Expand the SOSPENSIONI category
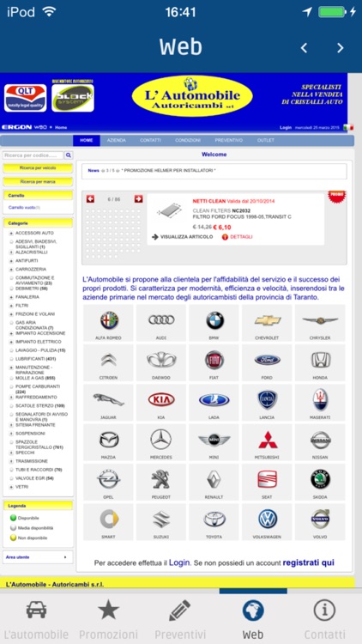The width and height of the screenshot is (362, 644). pos(11,434)
